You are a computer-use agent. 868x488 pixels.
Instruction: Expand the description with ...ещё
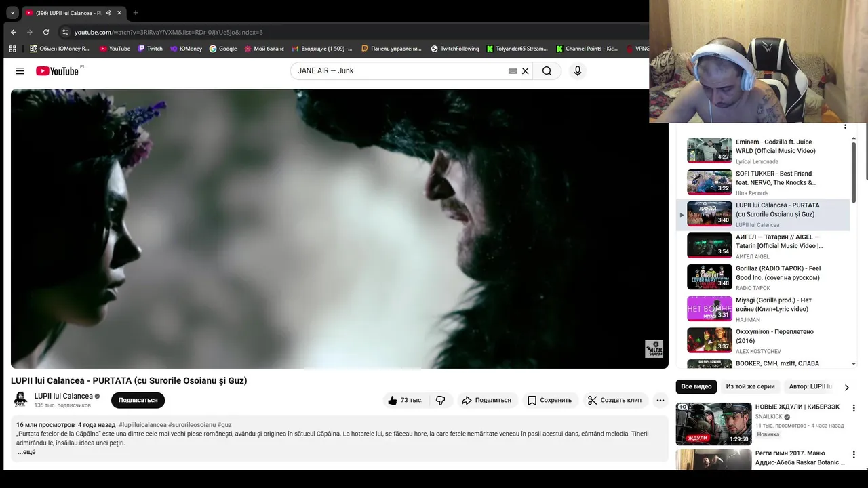tap(27, 452)
